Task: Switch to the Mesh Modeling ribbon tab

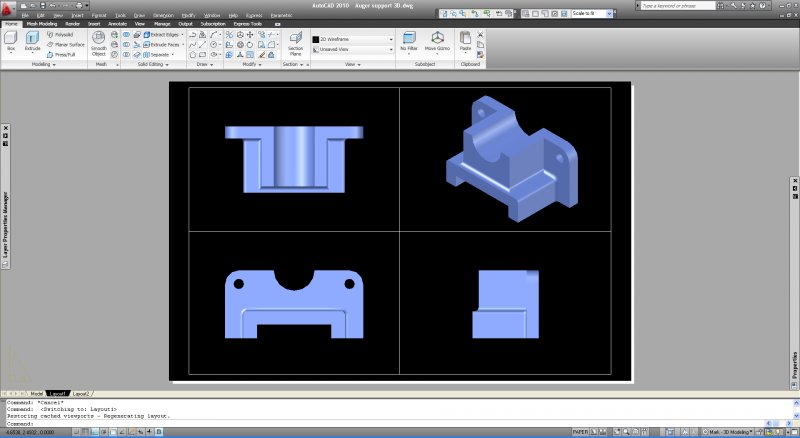Action: tap(42, 24)
